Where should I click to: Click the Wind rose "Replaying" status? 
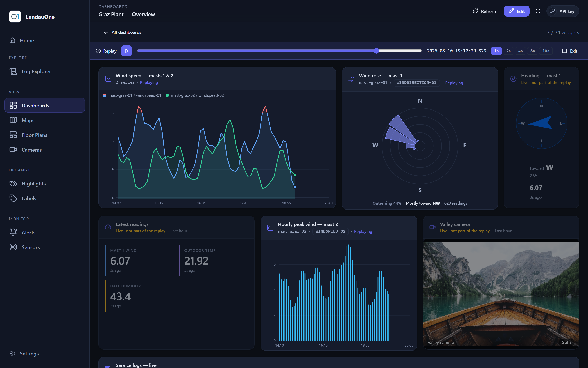454,83
